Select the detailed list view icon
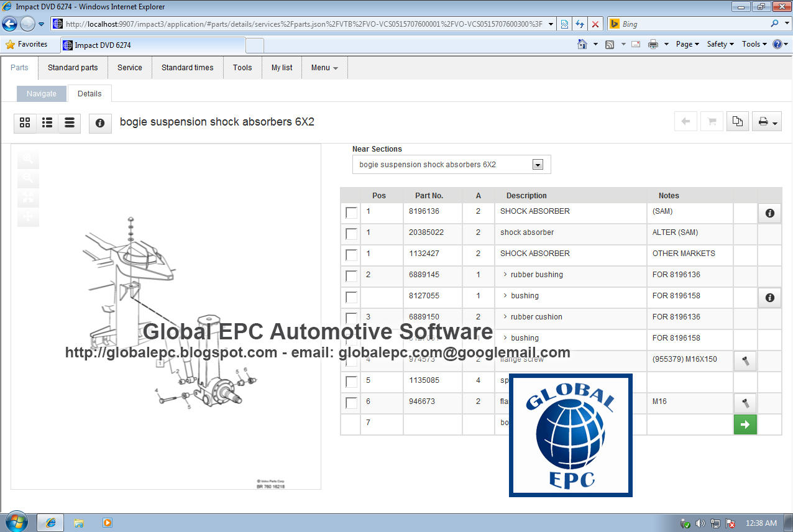 coord(69,123)
